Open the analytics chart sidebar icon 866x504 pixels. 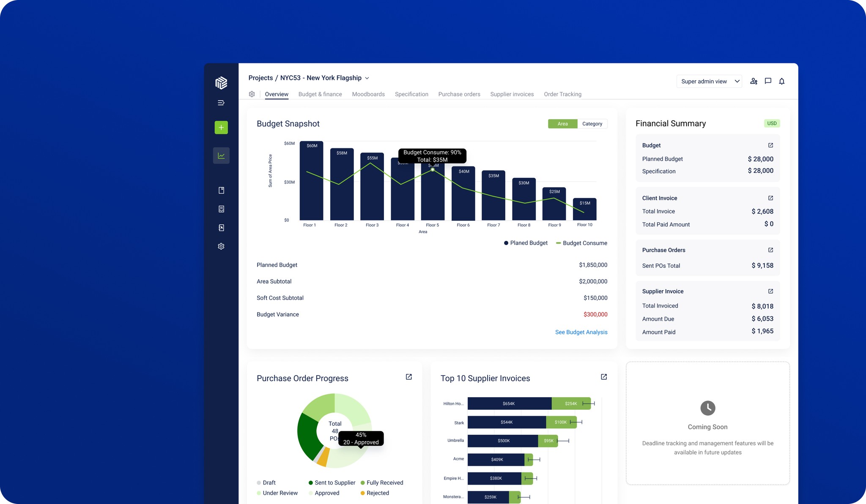(x=221, y=155)
